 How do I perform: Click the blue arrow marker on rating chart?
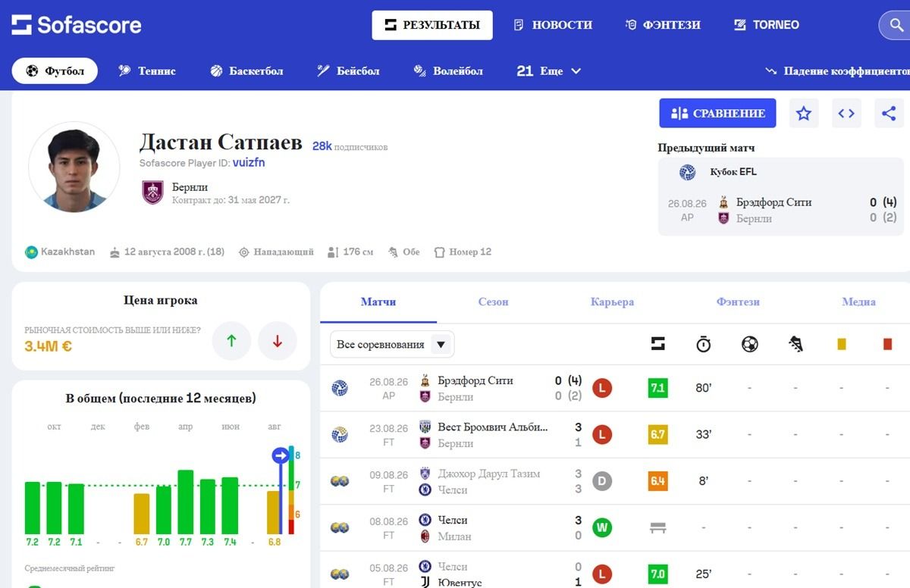click(x=281, y=455)
